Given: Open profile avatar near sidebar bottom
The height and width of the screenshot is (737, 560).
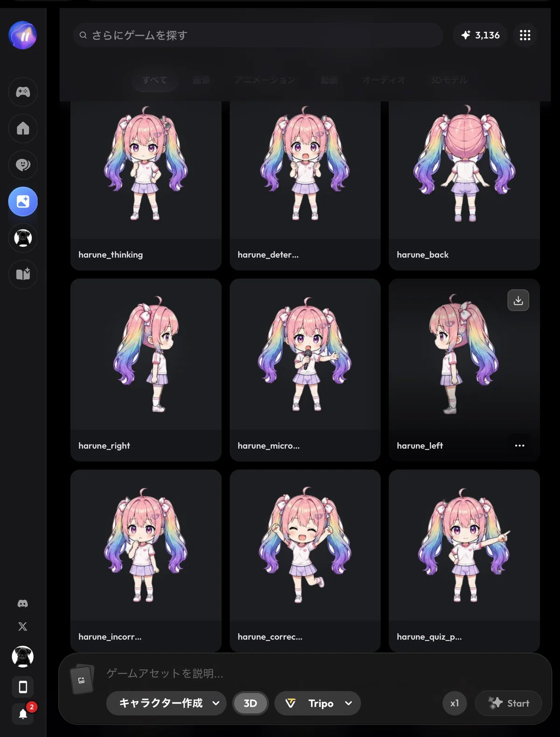Looking at the screenshot, I should pyautogui.click(x=22, y=657).
